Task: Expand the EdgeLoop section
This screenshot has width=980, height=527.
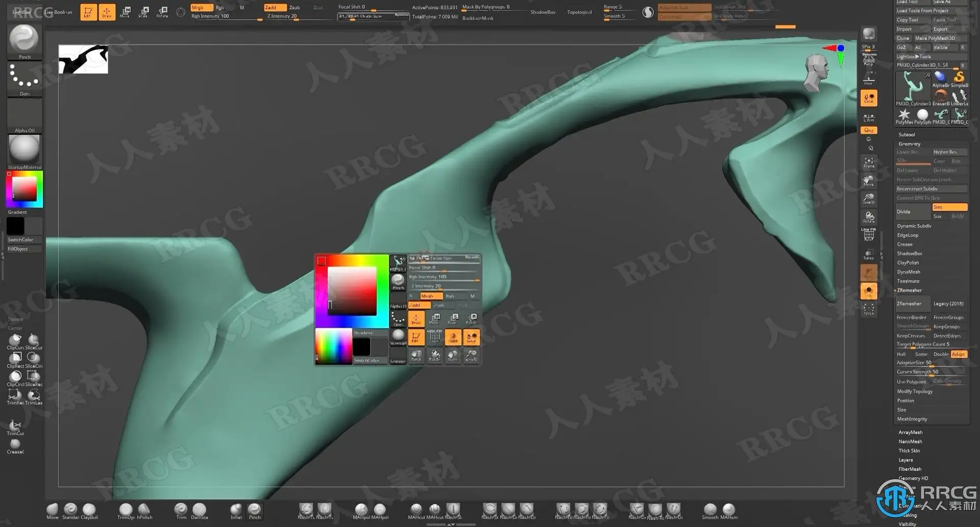Action: [x=908, y=235]
